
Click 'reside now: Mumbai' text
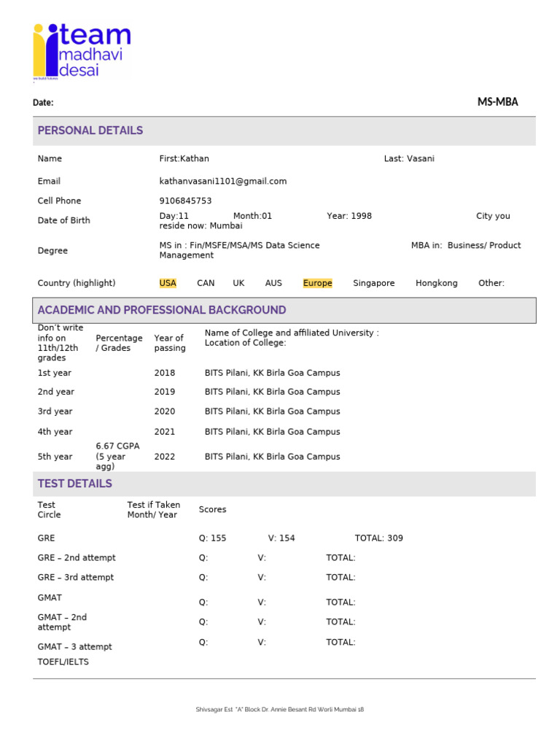click(201, 226)
